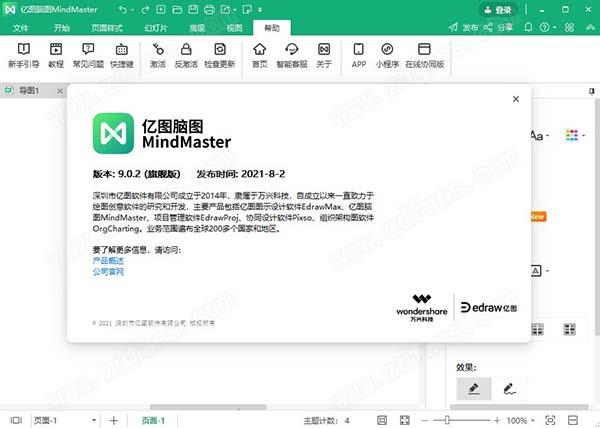Screen dimensions: 600x428
Task: Open the 页面-1 page dropdown
Action: (65, 420)
